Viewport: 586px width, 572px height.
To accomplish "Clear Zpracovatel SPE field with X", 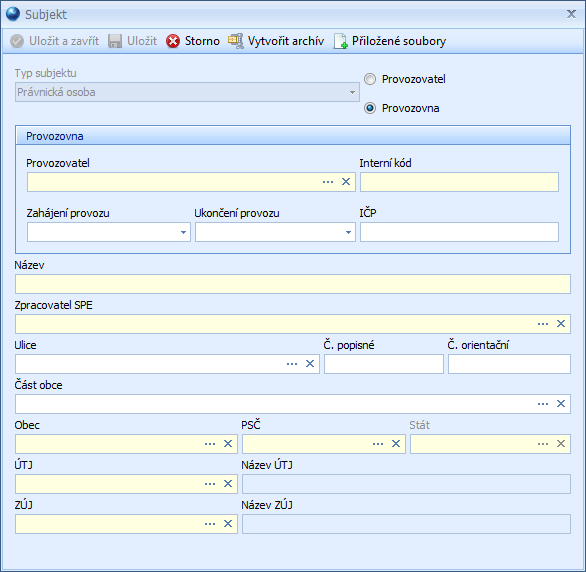I will tap(561, 324).
